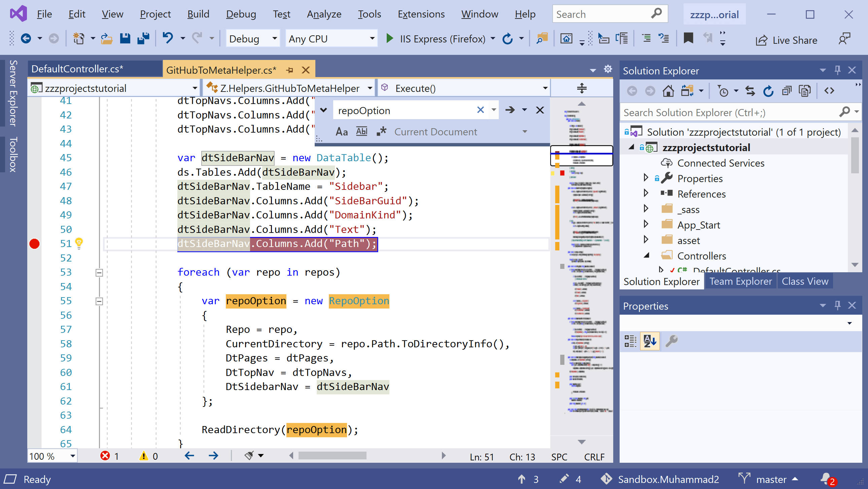Expand the References node
This screenshot has width=868, height=489.
[x=646, y=193]
